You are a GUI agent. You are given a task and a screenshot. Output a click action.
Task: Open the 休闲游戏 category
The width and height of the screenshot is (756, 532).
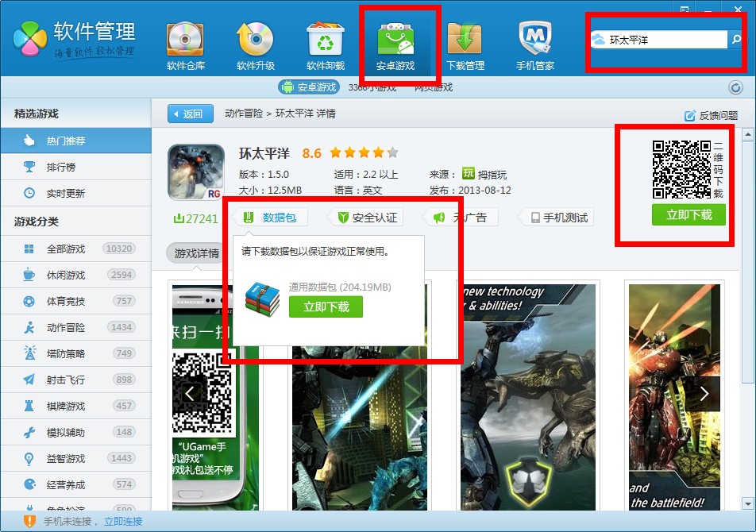pyautogui.click(x=75, y=276)
